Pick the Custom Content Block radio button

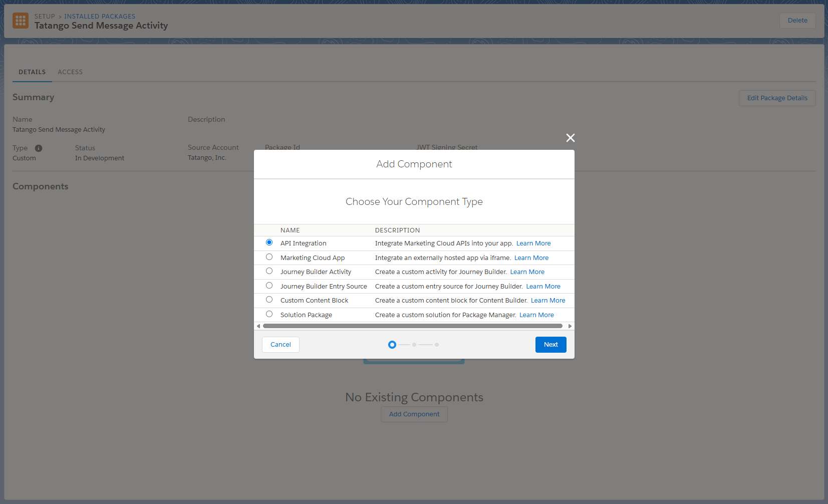pyautogui.click(x=269, y=300)
